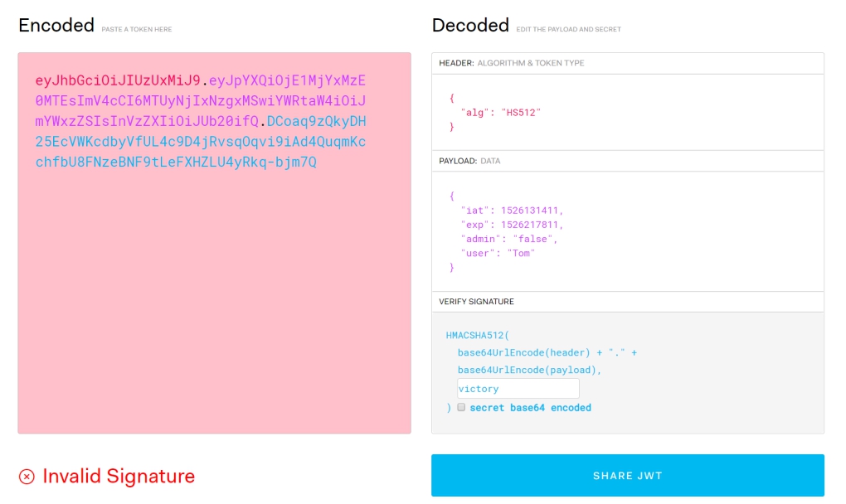
Task: Click the secret input field containing victory
Action: [518, 389]
